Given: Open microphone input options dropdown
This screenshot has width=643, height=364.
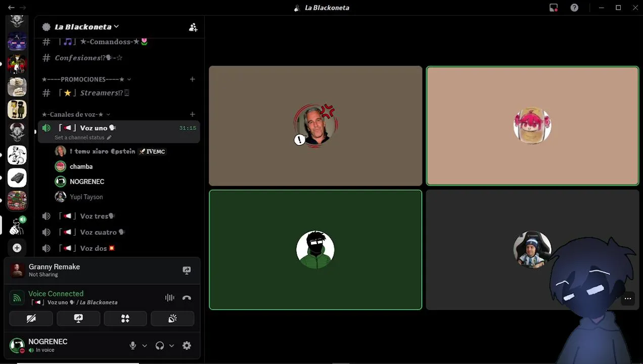Looking at the screenshot, I should [x=145, y=346].
